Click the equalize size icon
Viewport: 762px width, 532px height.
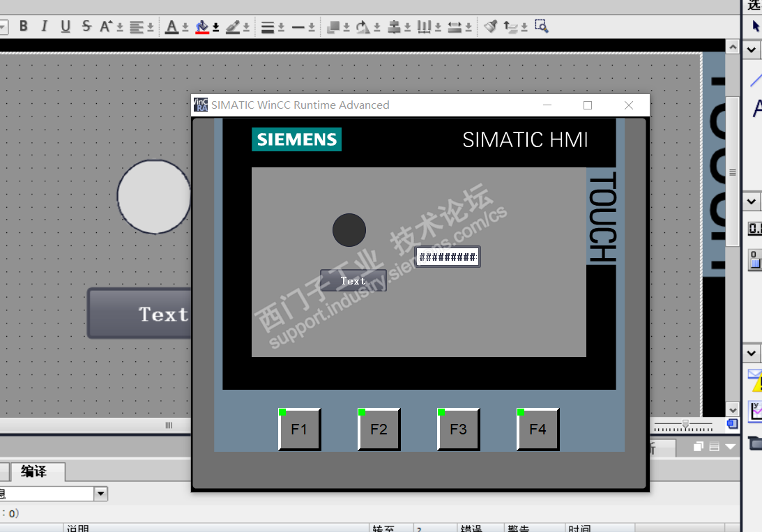[x=455, y=26]
